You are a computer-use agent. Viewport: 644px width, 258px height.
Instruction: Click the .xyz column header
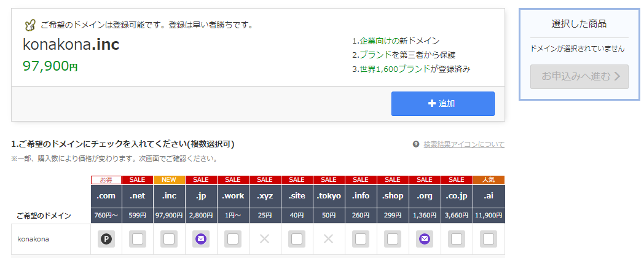pos(265,196)
